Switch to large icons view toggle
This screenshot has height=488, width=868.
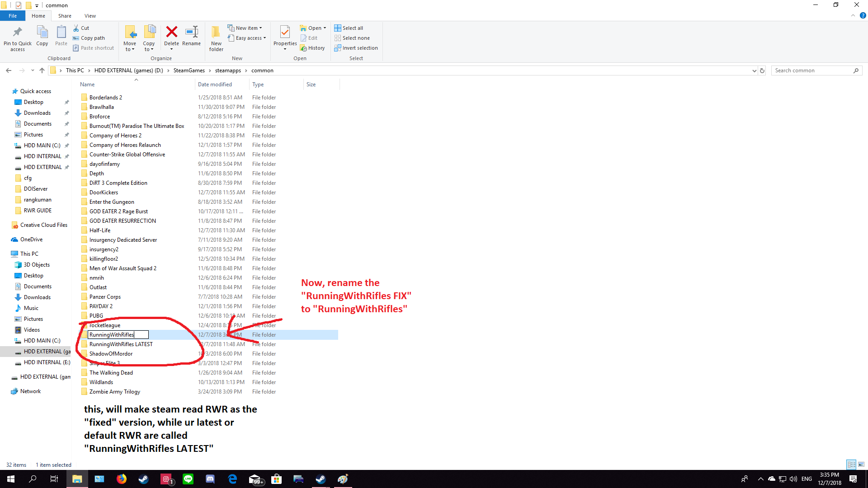[x=861, y=465]
